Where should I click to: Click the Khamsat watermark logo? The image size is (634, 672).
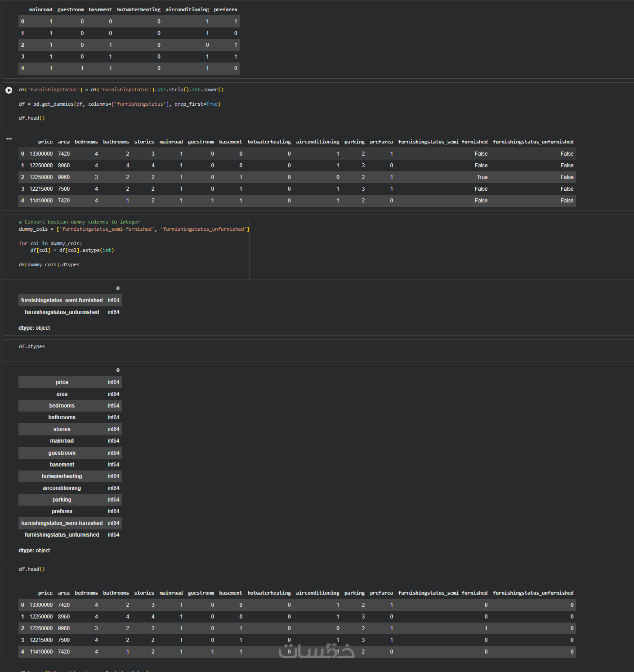click(x=317, y=650)
